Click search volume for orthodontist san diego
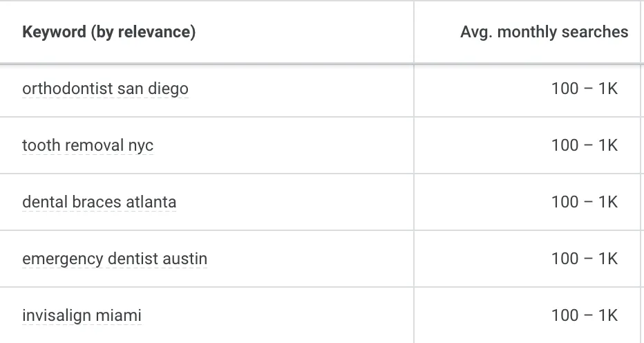 [584, 89]
